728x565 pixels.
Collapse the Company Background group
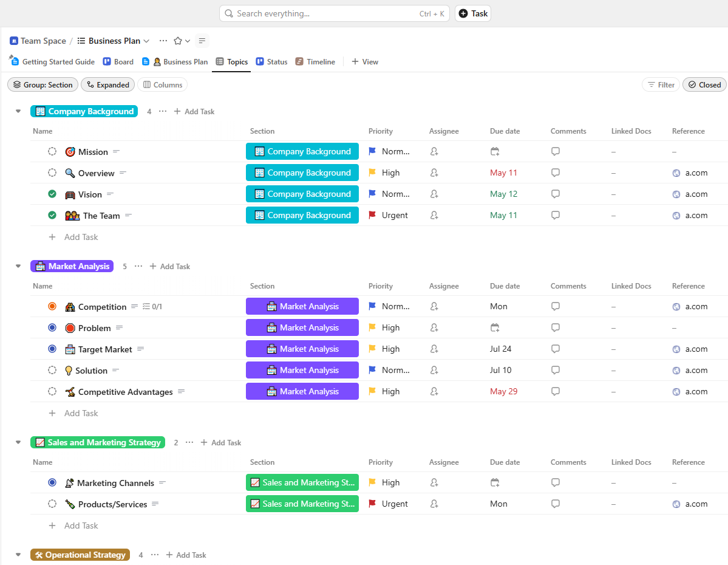[x=19, y=112]
